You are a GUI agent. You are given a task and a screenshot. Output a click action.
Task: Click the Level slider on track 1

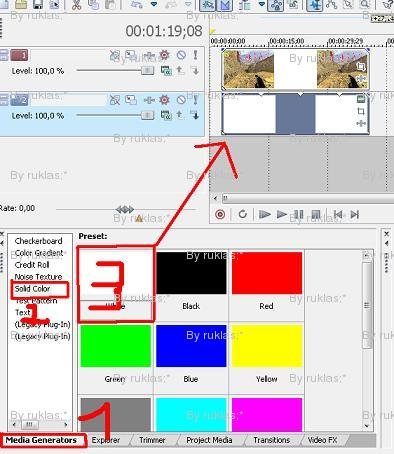point(115,70)
